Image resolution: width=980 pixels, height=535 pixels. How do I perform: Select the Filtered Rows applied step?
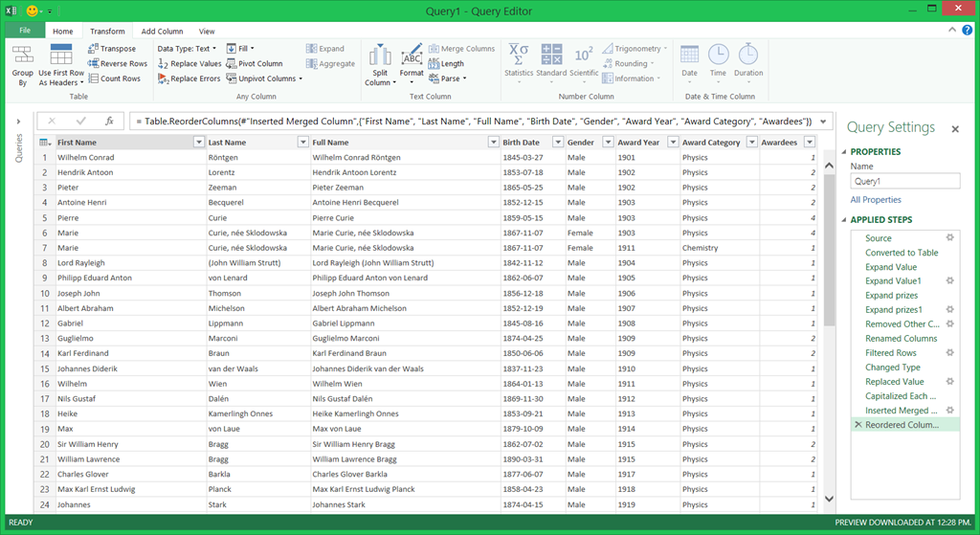click(x=891, y=353)
